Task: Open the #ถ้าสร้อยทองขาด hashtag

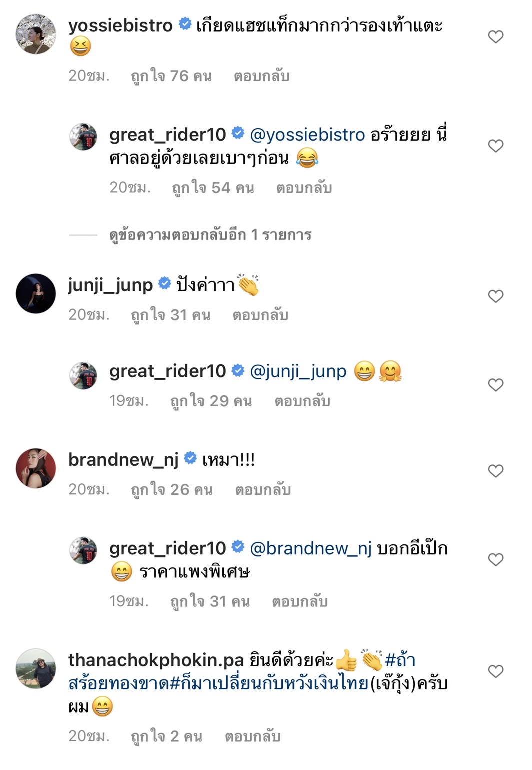Action: [242, 672]
